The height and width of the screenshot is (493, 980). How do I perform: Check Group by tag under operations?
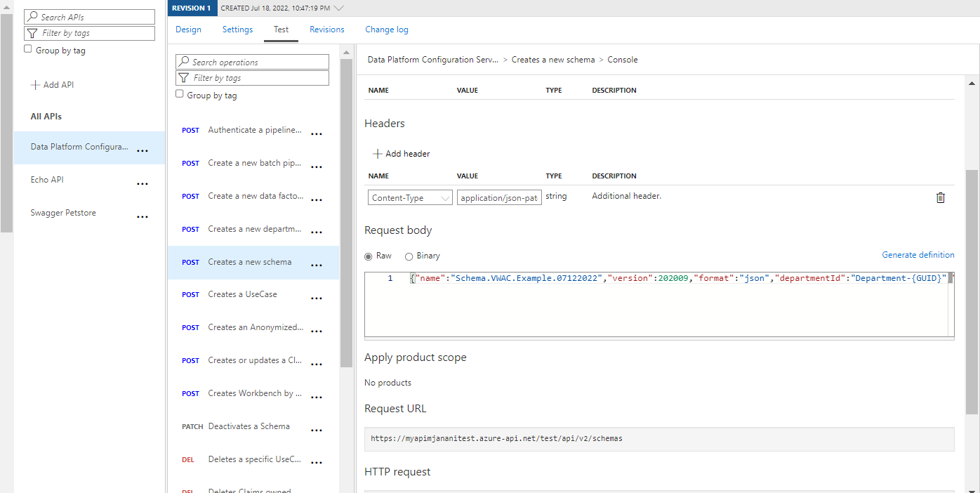(180, 94)
